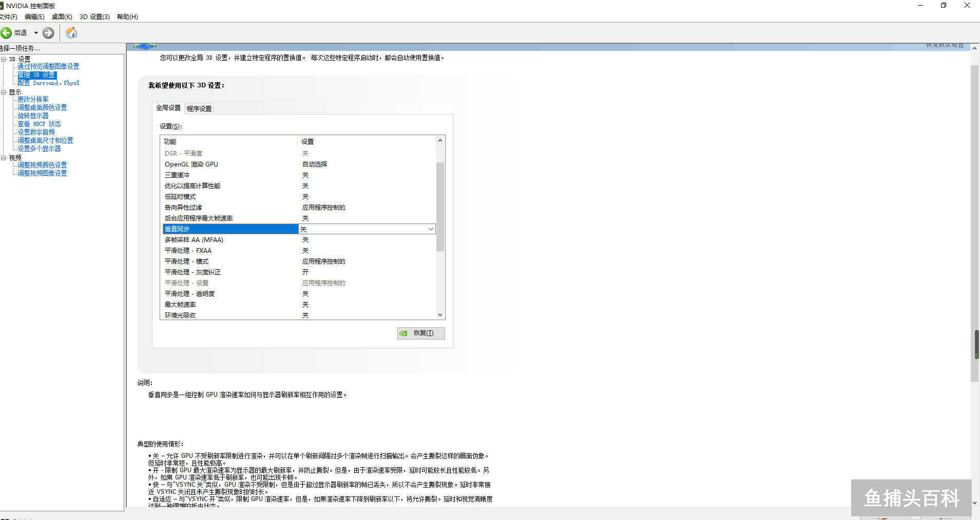Collapse the 显示 tree node
The image size is (980, 520).
coord(4,92)
